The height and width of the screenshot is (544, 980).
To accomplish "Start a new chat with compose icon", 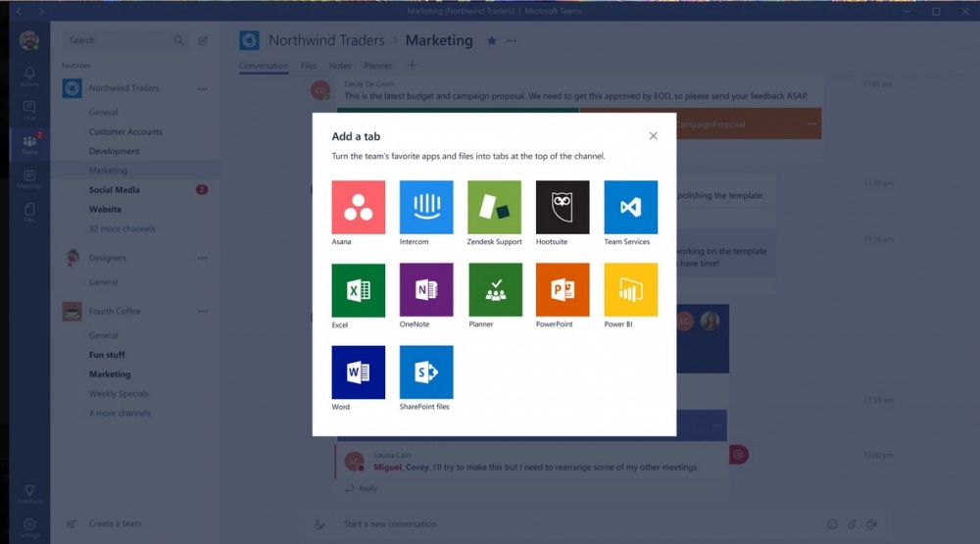I will pyautogui.click(x=203, y=40).
